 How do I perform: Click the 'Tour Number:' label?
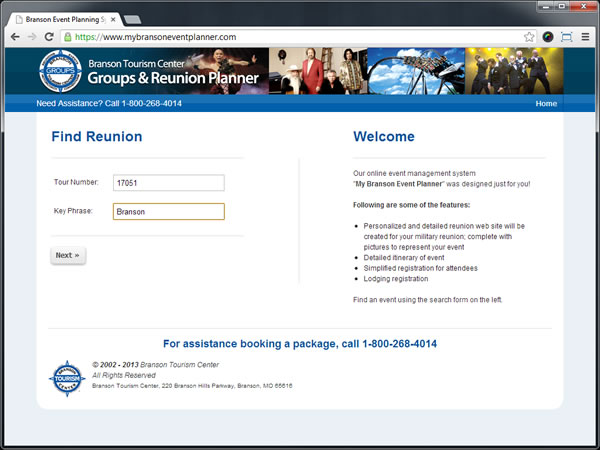coord(76,182)
